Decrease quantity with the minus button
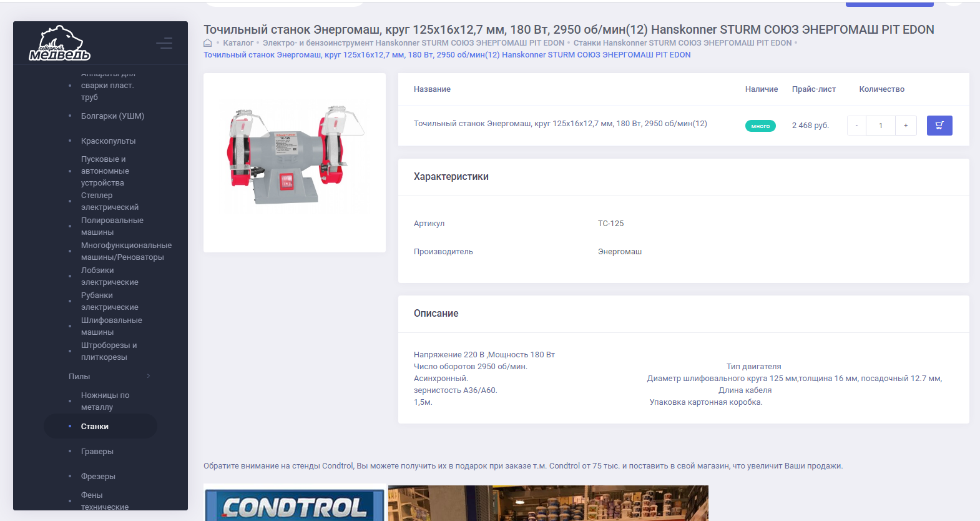 click(x=856, y=126)
